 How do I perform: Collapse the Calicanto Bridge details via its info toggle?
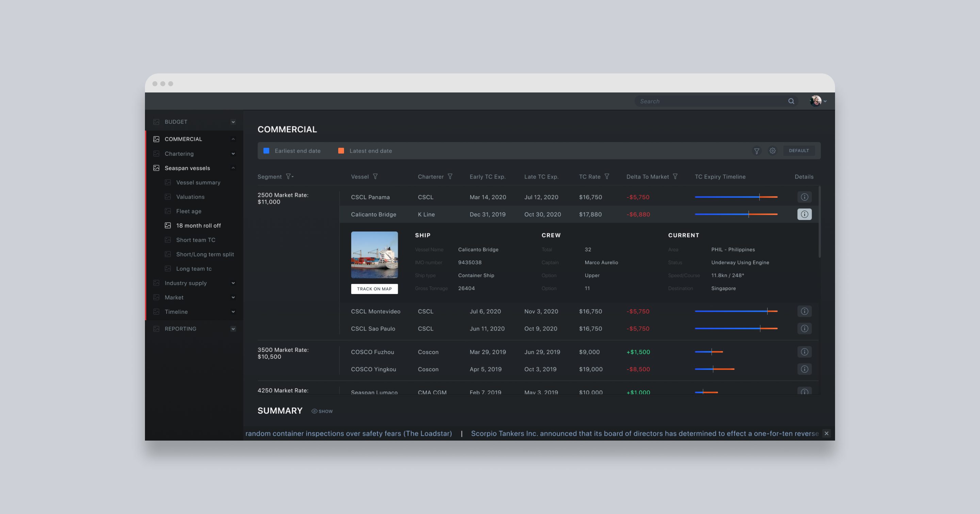[x=804, y=214]
